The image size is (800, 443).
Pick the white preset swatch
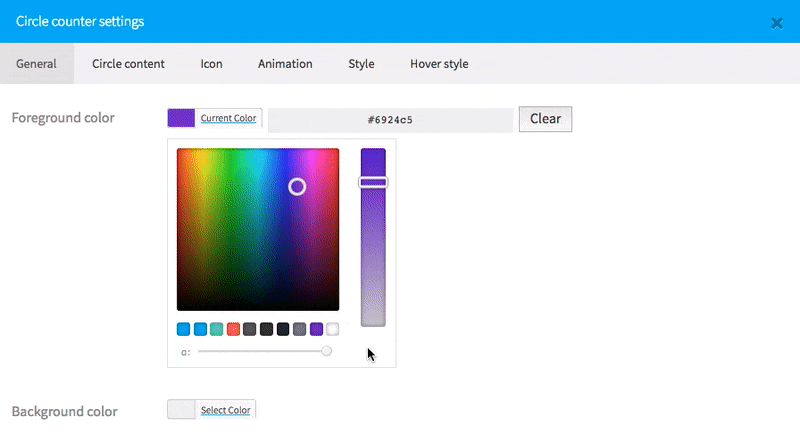click(333, 329)
